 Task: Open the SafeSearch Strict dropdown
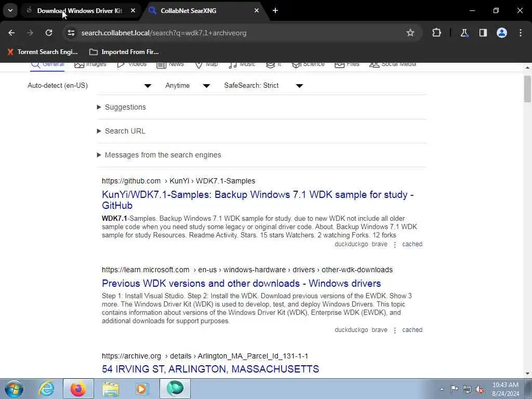(263, 86)
